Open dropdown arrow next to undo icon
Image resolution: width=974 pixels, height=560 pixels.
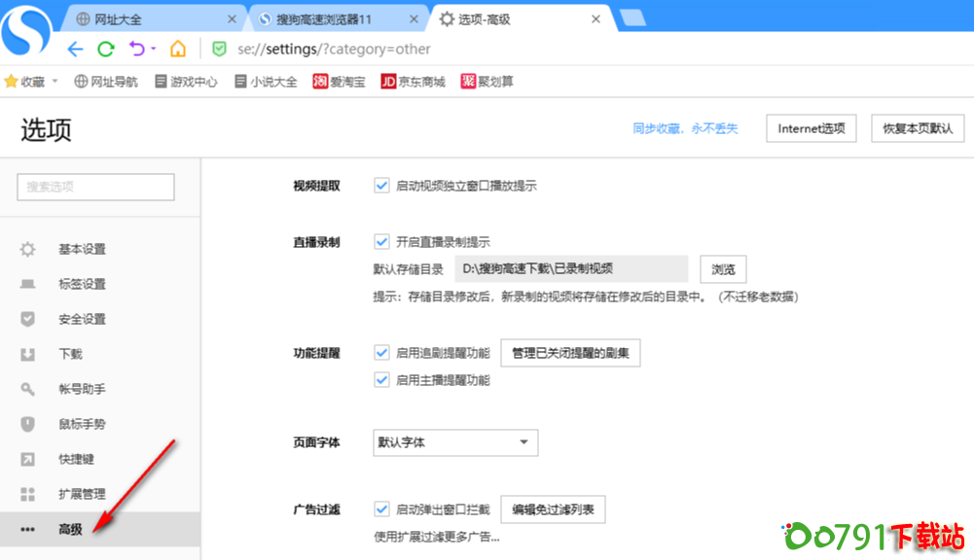pyautogui.click(x=154, y=50)
